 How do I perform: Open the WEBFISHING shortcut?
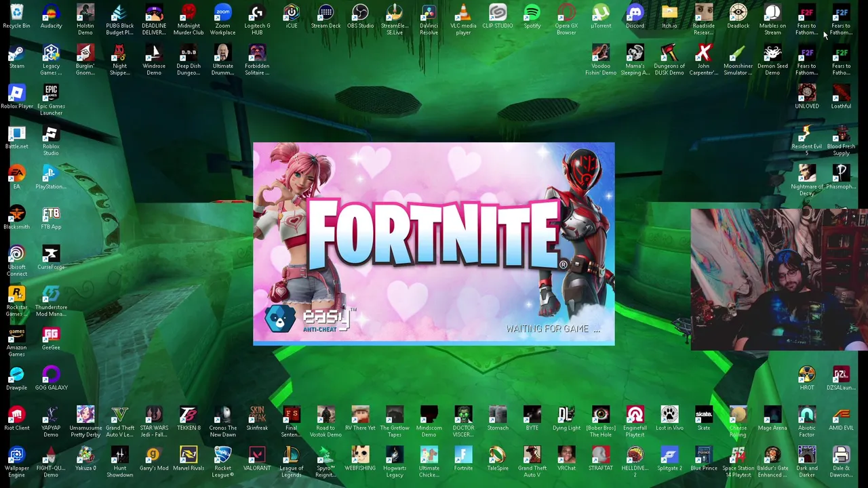pos(360,459)
